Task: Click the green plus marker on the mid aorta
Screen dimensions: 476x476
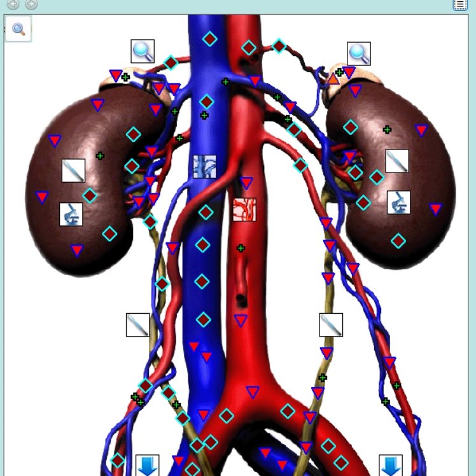Action: [x=241, y=248]
